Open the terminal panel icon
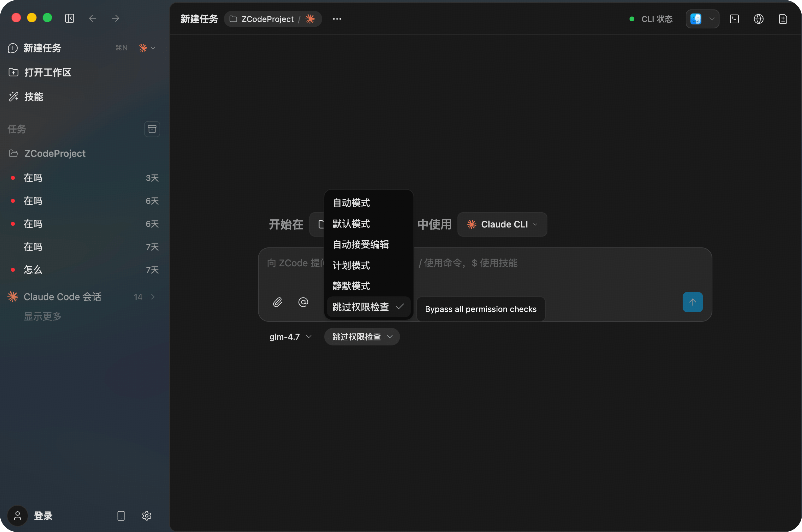The height and width of the screenshot is (532, 802). tap(734, 19)
